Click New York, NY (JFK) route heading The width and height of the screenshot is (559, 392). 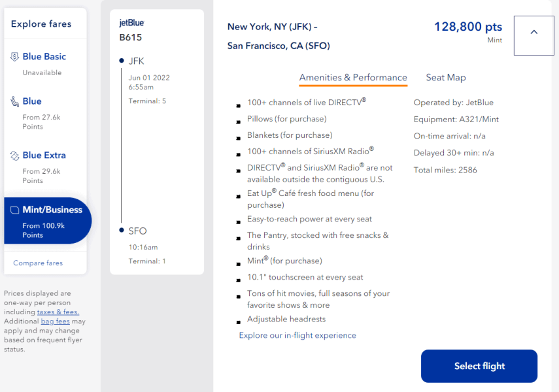pos(273,27)
